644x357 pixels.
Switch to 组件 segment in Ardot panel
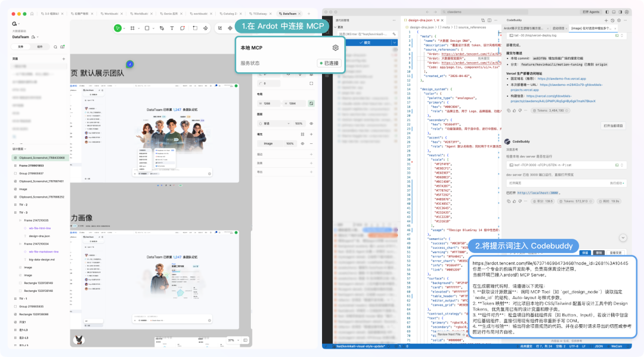40,47
